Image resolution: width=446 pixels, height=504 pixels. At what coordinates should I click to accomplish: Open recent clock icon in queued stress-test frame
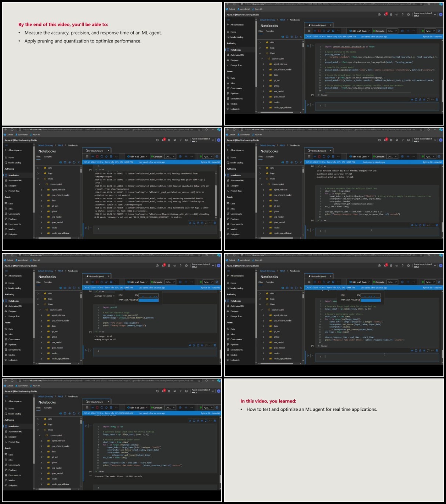[x=379, y=265]
